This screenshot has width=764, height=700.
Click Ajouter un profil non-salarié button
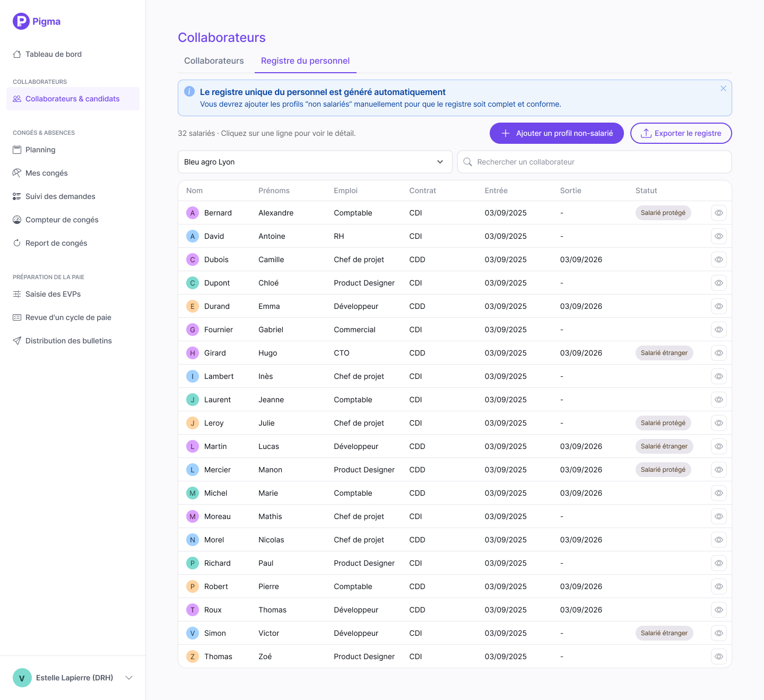[557, 133]
